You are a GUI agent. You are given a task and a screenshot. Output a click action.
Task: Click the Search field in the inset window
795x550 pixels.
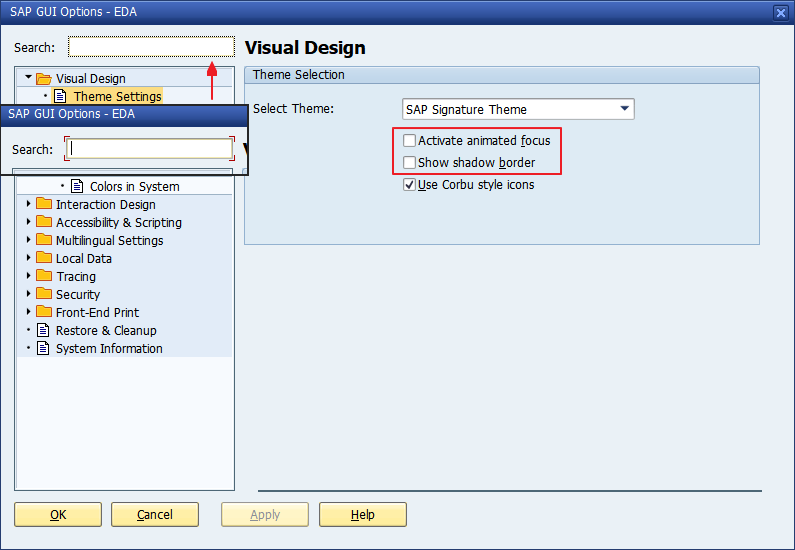point(150,149)
